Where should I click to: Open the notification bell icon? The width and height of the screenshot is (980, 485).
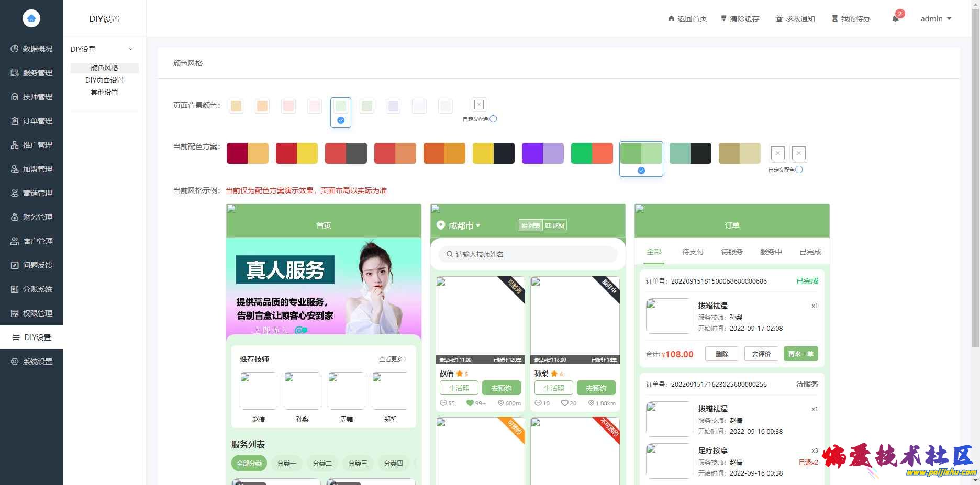[x=895, y=19]
